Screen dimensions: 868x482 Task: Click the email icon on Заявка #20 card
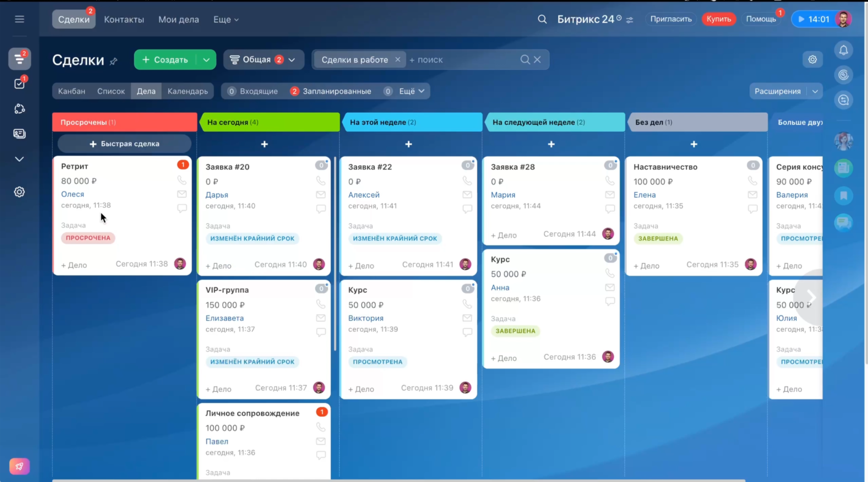[321, 195]
